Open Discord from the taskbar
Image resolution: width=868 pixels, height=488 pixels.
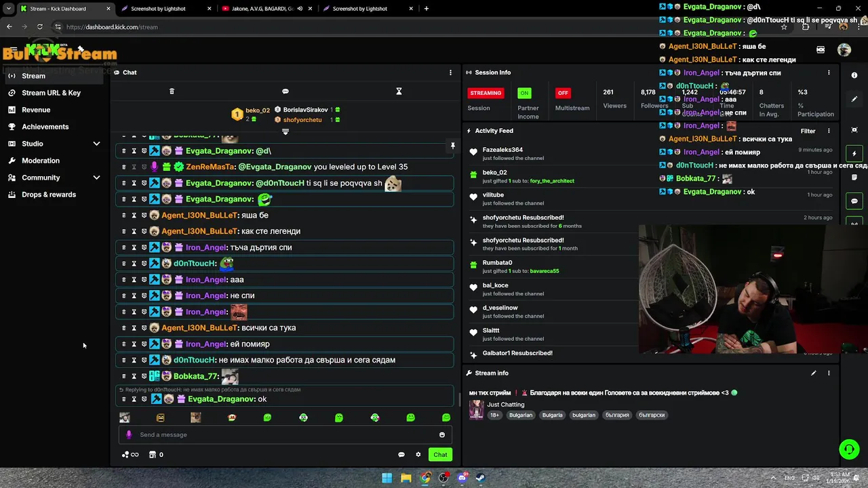pyautogui.click(x=462, y=478)
